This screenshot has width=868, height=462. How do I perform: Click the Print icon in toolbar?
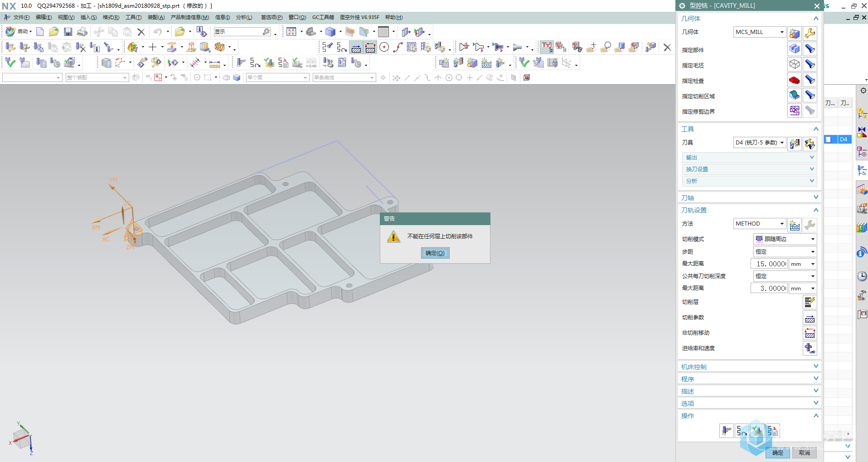click(x=82, y=32)
